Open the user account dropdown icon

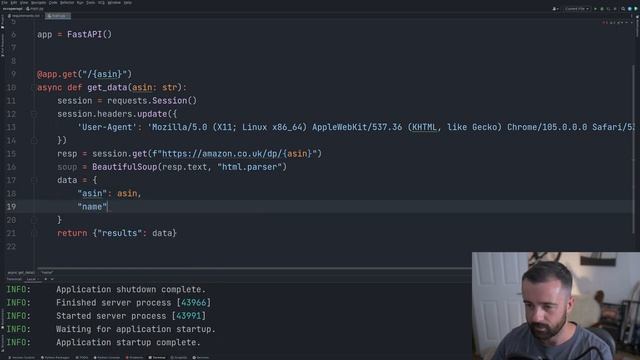click(555, 9)
